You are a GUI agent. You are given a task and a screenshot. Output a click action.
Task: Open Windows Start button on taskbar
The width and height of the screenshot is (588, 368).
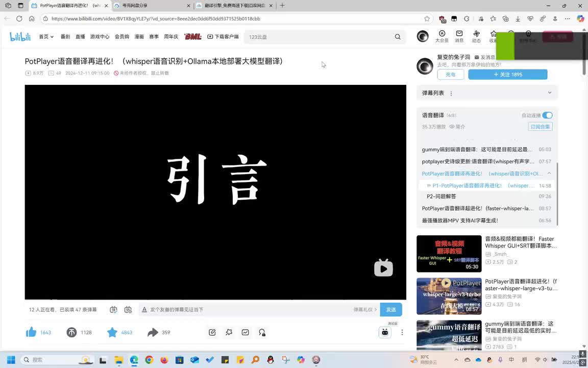(x=11, y=360)
